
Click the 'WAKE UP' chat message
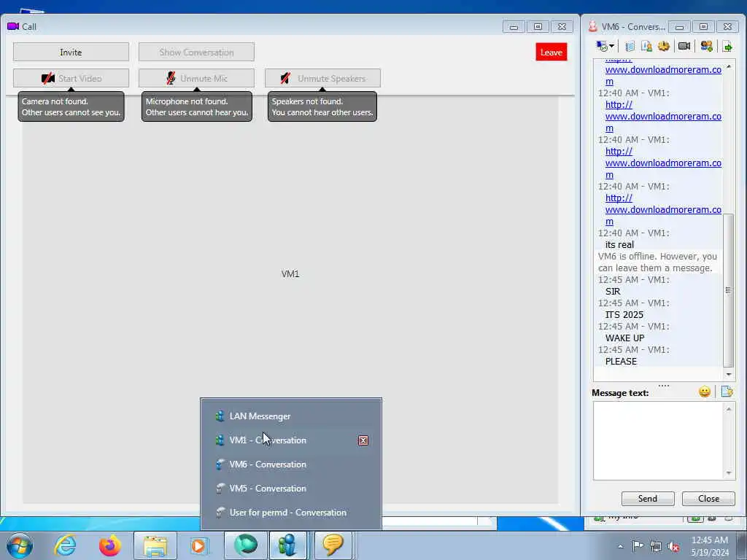click(x=624, y=338)
